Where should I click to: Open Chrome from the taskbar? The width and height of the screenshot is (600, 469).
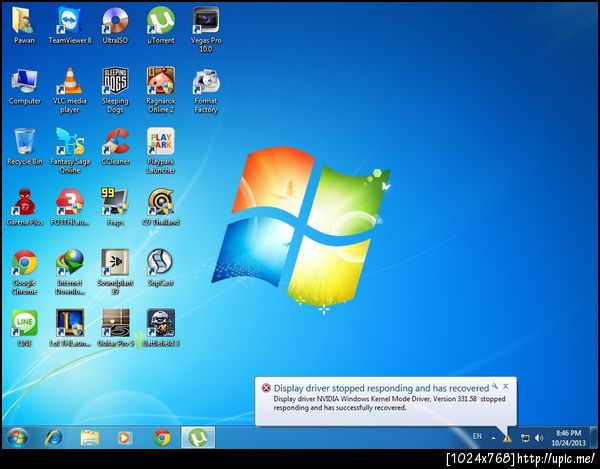click(x=162, y=437)
